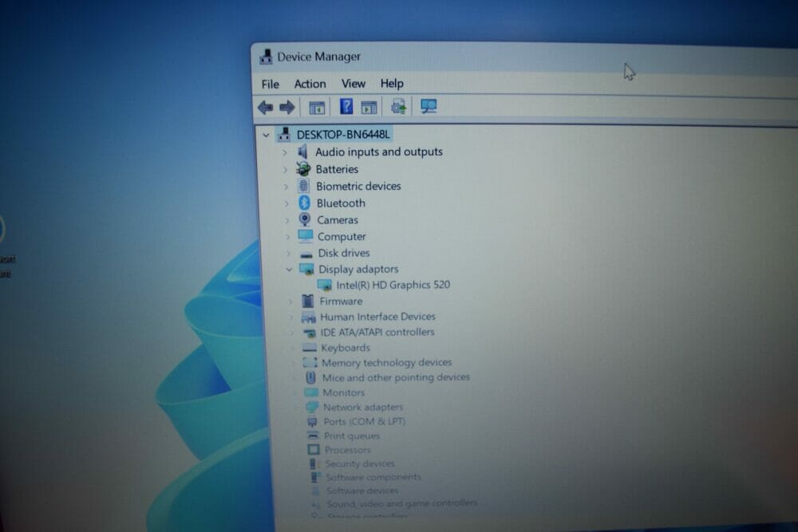Select the Keyboards label
Screen dimensions: 798x532
(346, 348)
